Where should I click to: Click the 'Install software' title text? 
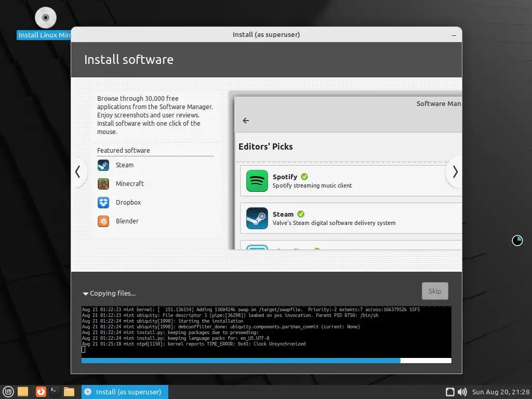pyautogui.click(x=129, y=60)
